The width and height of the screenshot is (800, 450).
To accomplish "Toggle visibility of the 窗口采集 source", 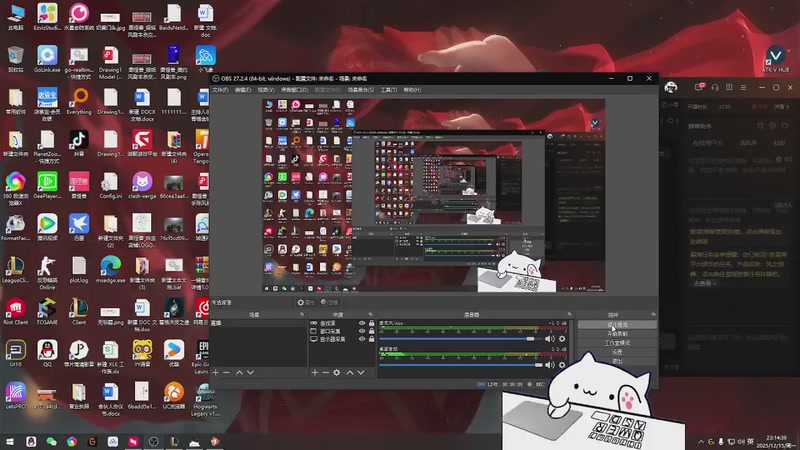I will tap(362, 331).
